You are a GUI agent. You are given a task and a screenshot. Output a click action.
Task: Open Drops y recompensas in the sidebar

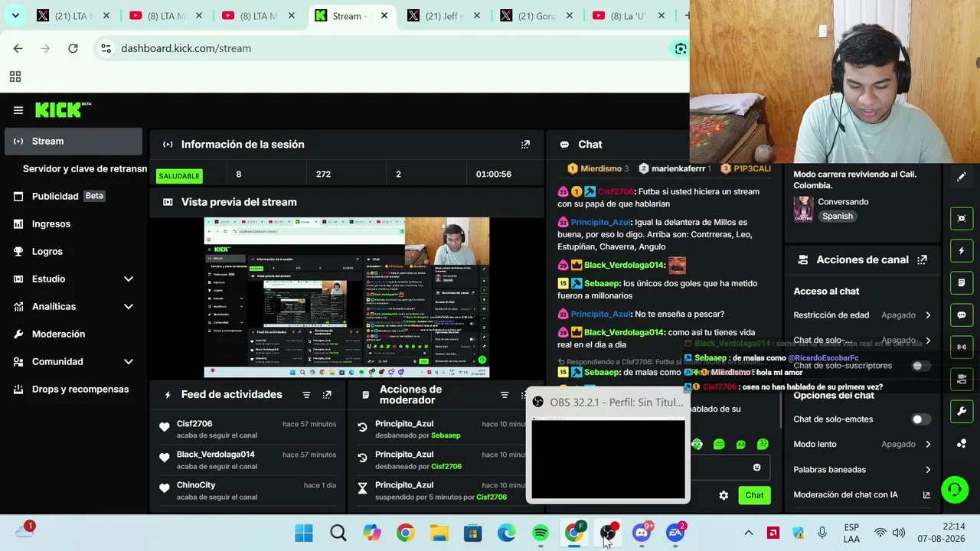click(73, 390)
